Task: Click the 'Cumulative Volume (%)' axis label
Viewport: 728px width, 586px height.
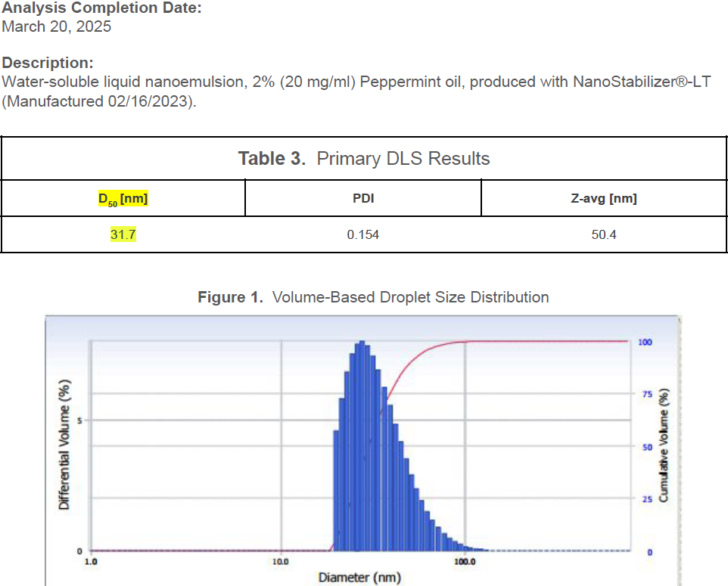Action: [x=664, y=445]
